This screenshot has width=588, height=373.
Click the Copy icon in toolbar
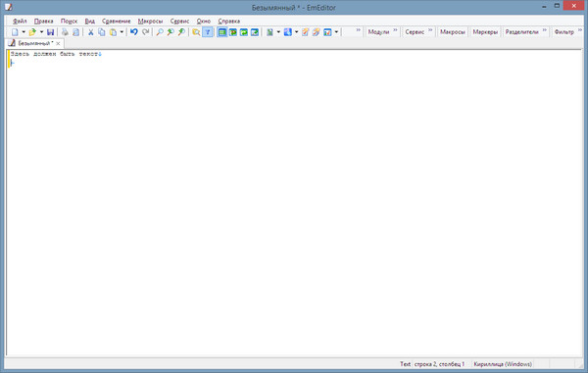pos(101,32)
